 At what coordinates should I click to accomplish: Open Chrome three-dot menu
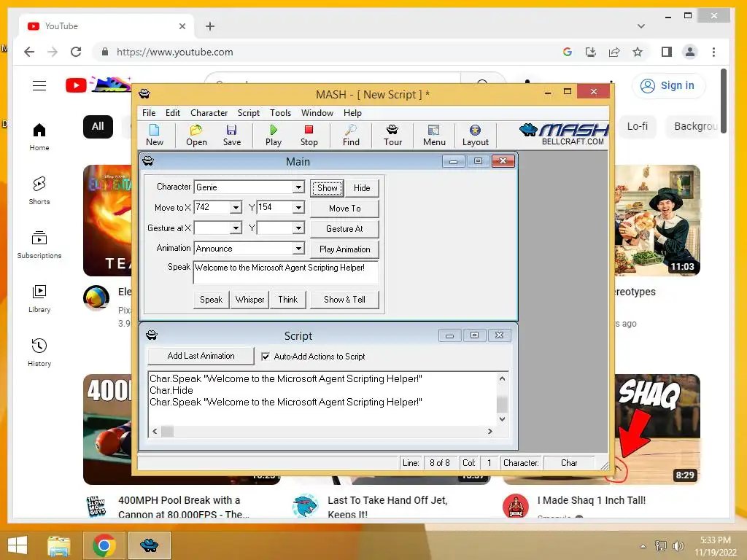(x=713, y=52)
